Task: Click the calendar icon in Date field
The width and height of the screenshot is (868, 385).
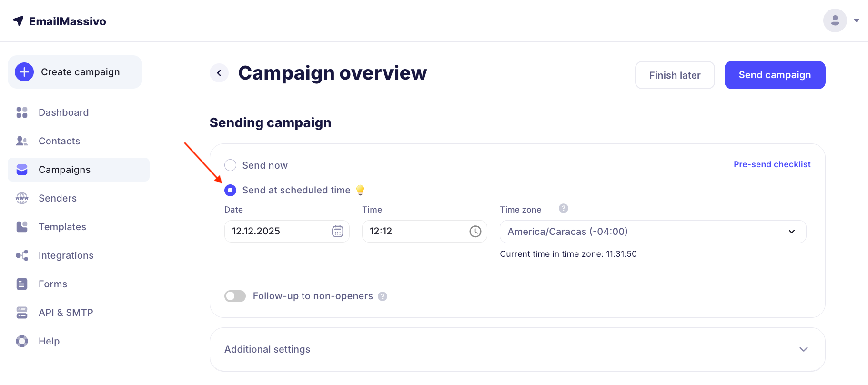Action: point(337,231)
